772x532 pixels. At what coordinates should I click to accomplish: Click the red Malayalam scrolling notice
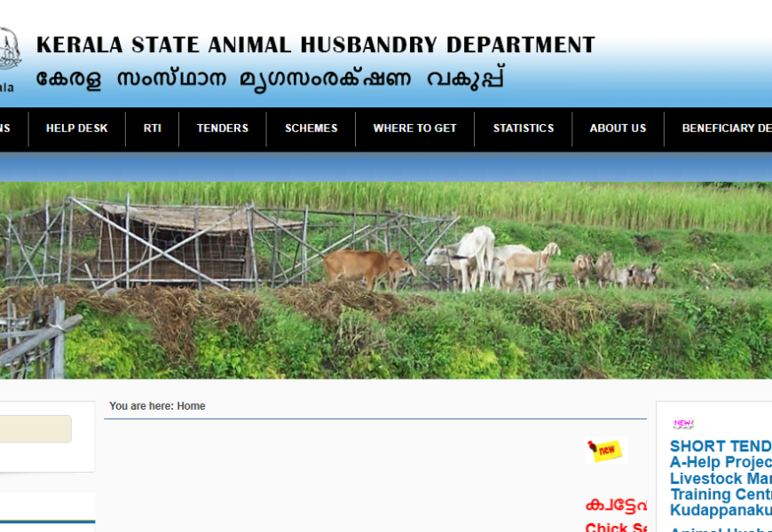pos(616,505)
